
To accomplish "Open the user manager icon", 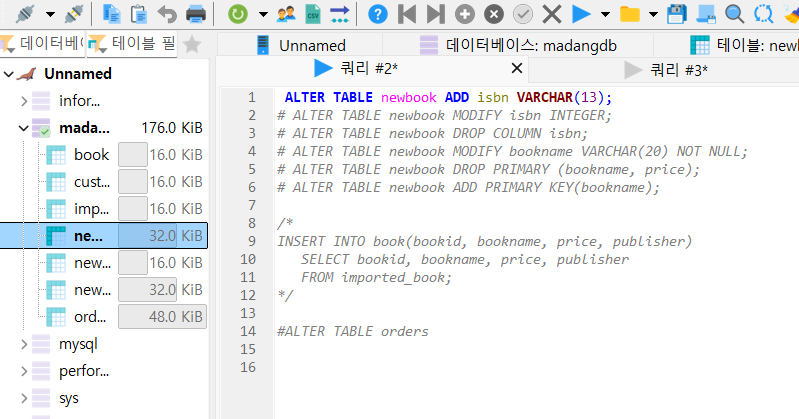I will point(286,14).
